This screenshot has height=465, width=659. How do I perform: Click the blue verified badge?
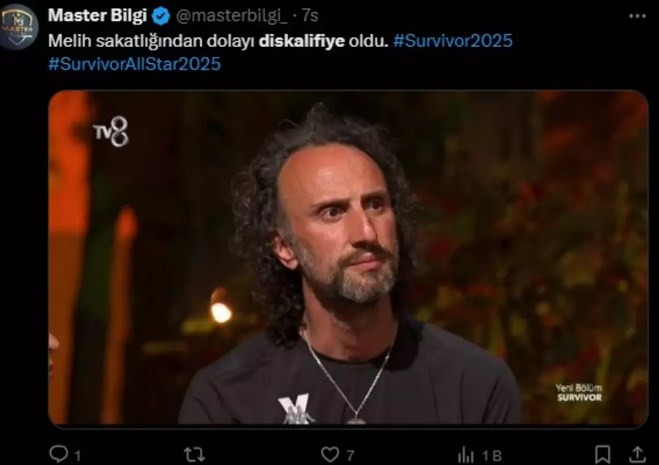[x=161, y=16]
